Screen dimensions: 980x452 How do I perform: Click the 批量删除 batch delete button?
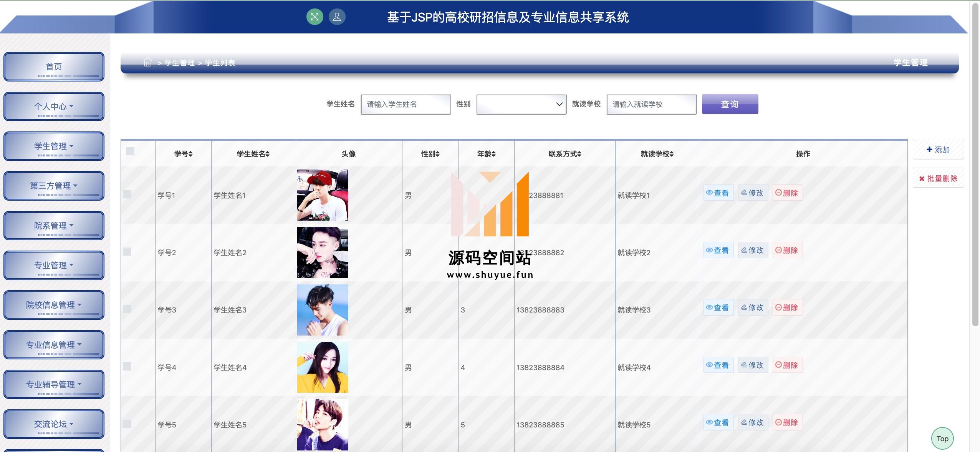938,178
